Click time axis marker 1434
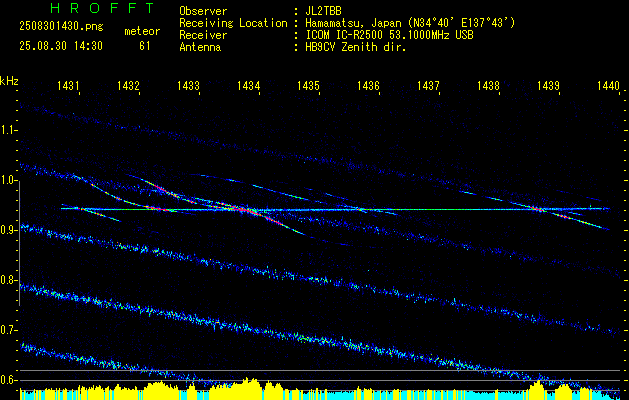 (x=248, y=85)
